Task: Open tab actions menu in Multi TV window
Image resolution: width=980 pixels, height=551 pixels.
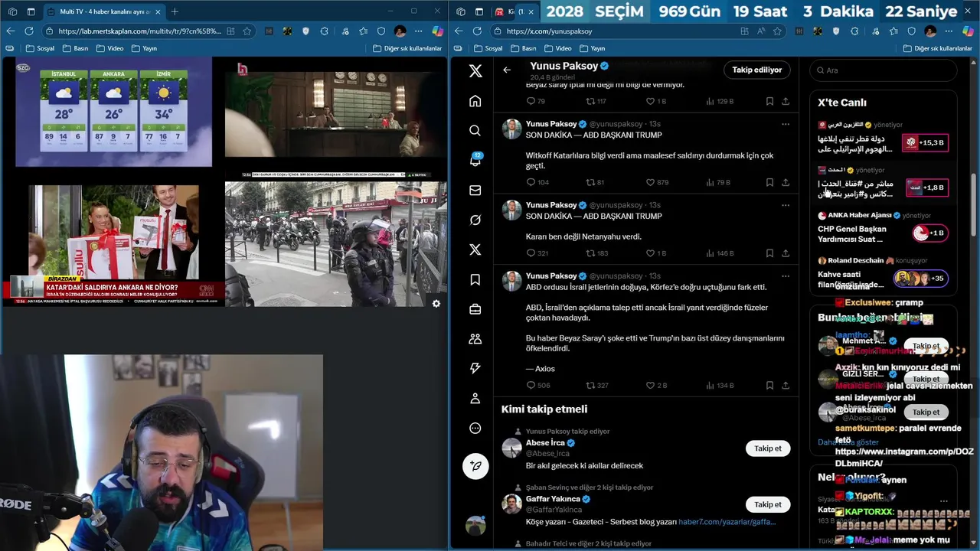Action: [31, 11]
